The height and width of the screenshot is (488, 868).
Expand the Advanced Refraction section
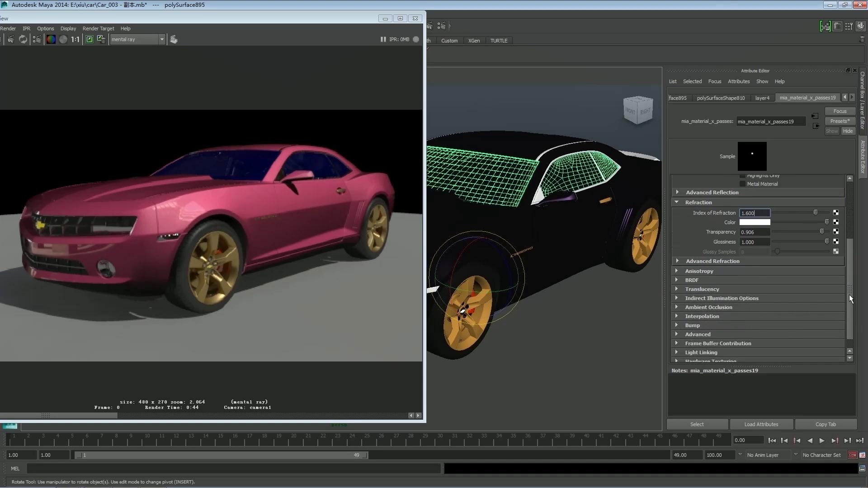coord(677,261)
